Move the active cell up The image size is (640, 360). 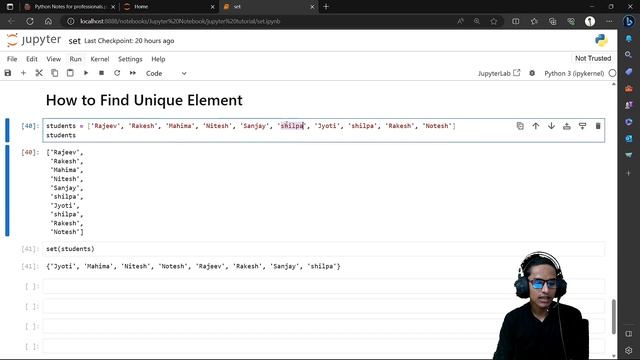coord(536,126)
